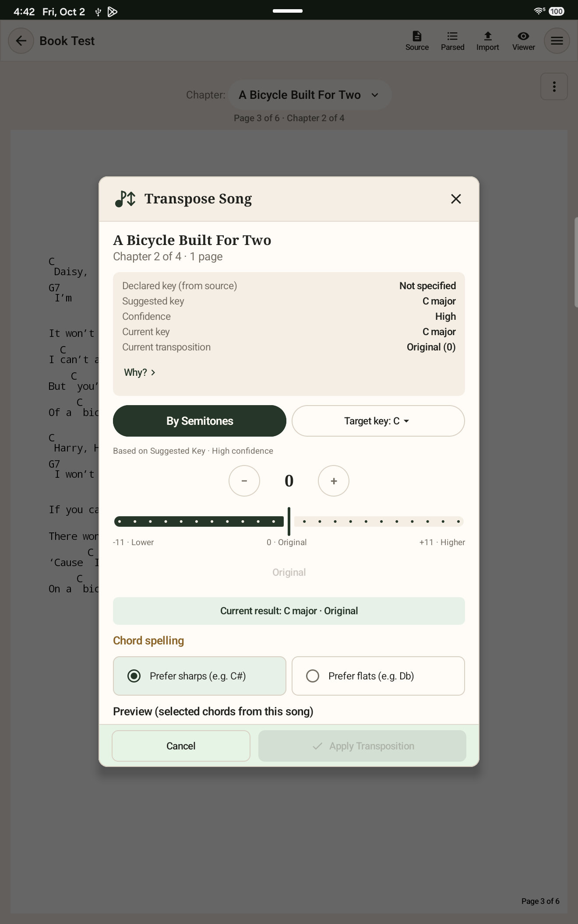Screen dimensions: 578x924
Task: Click the page scrollbar on the right edge
Action: [576, 262]
